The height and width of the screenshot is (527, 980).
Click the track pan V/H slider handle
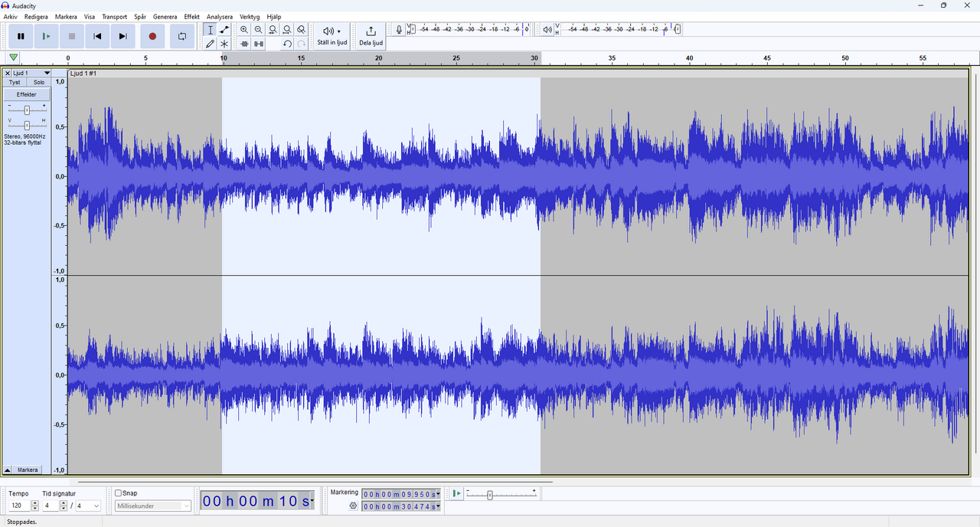coord(27,124)
